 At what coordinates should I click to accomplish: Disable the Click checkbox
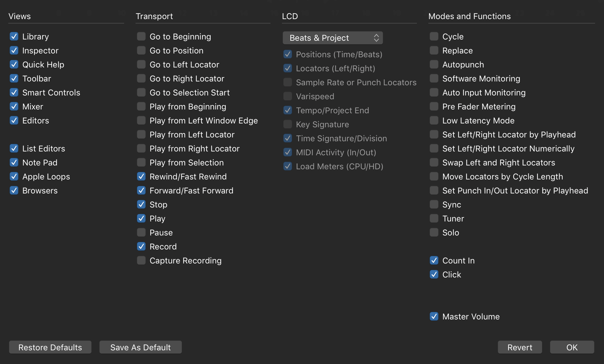pos(434,274)
